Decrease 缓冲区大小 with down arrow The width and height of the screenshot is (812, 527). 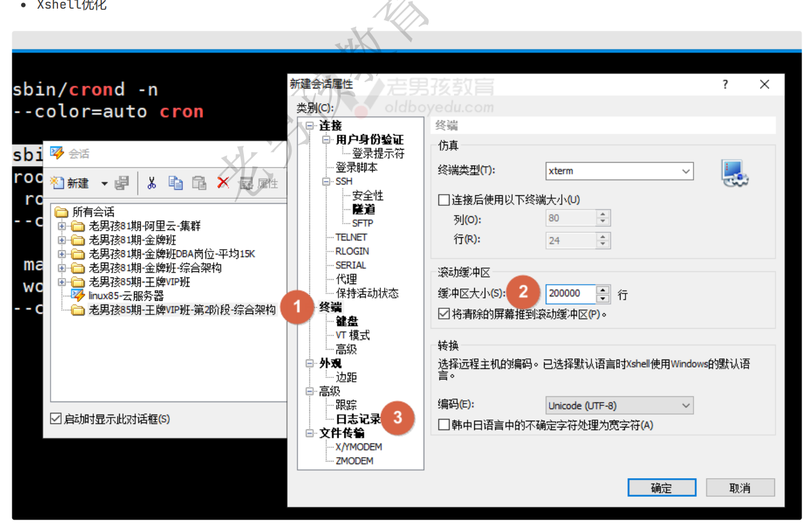(603, 298)
